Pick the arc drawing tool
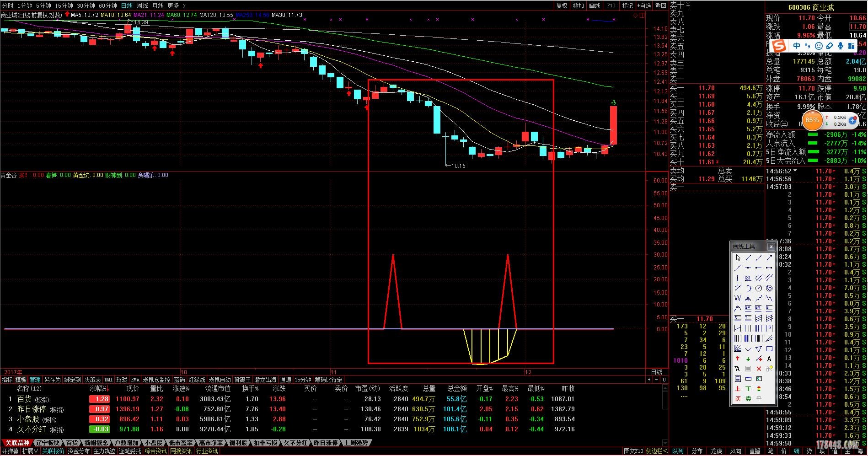 [x=748, y=288]
